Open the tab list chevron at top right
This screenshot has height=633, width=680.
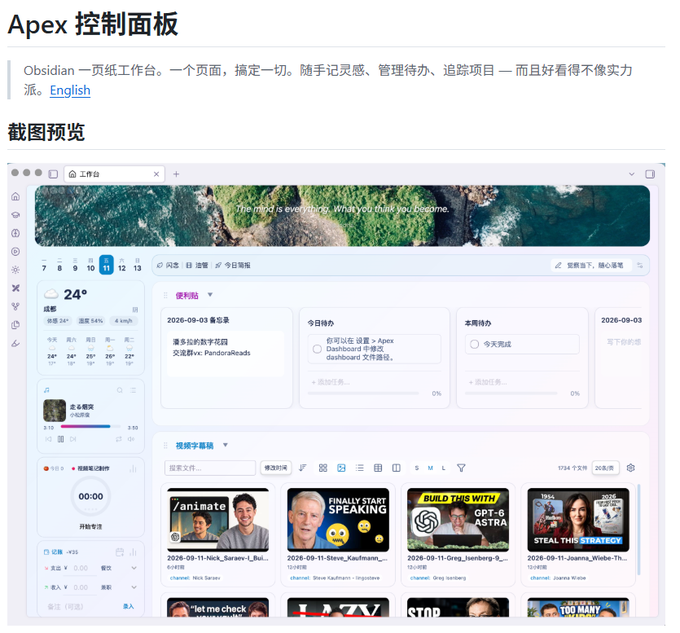point(631,174)
